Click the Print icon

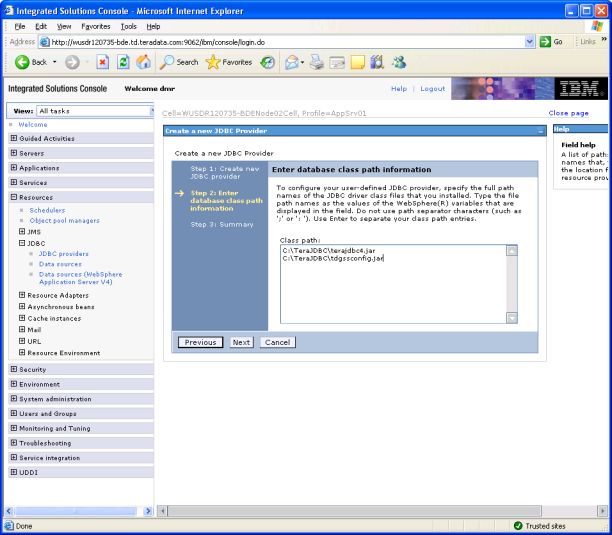tap(317, 62)
